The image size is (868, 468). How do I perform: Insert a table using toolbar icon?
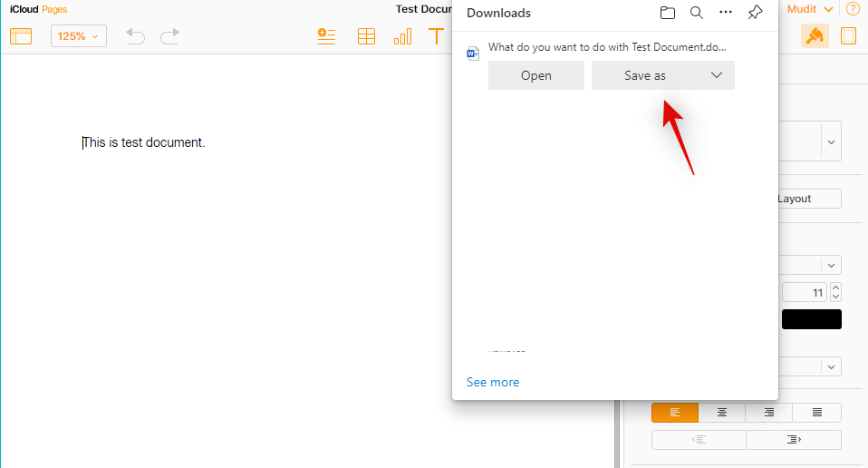point(366,36)
